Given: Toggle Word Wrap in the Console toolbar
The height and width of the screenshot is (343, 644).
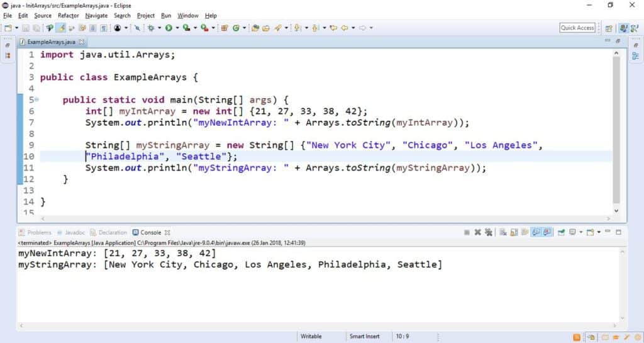Looking at the screenshot, I should (x=525, y=232).
